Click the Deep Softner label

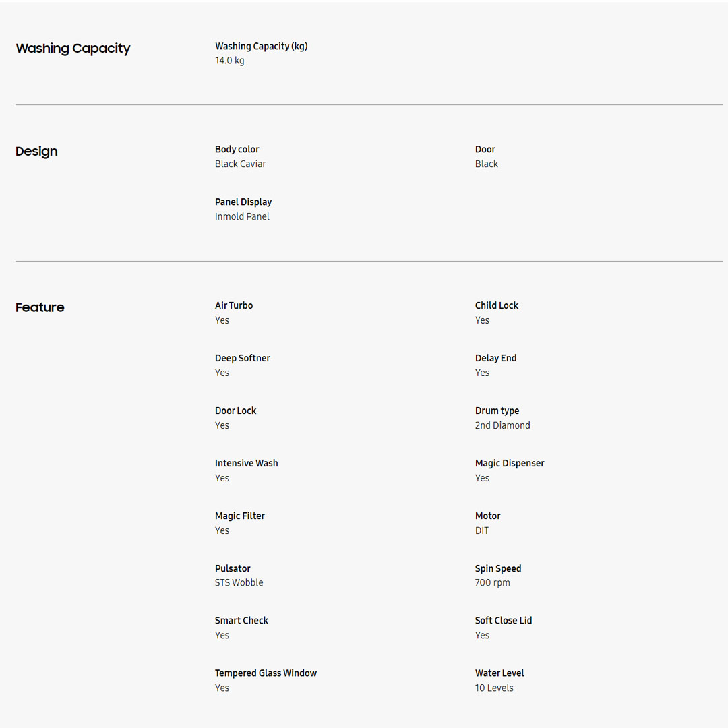(x=243, y=359)
